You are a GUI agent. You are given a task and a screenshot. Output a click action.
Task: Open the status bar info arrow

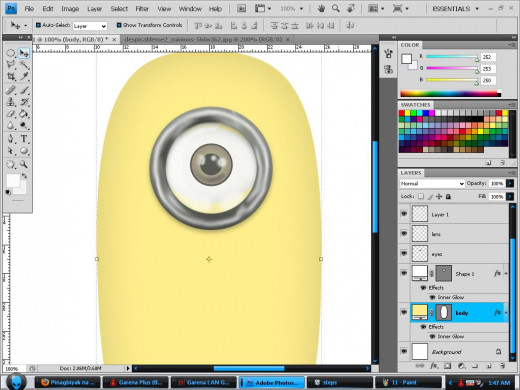click(x=128, y=368)
